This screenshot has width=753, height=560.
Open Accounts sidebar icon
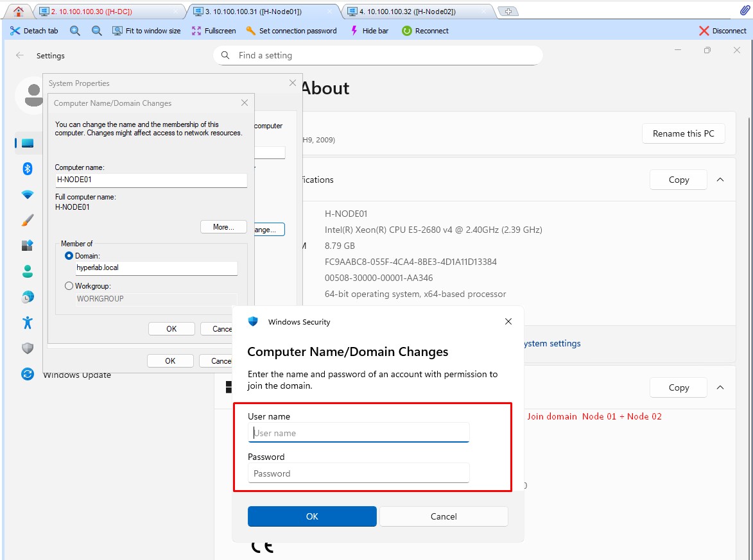point(28,271)
